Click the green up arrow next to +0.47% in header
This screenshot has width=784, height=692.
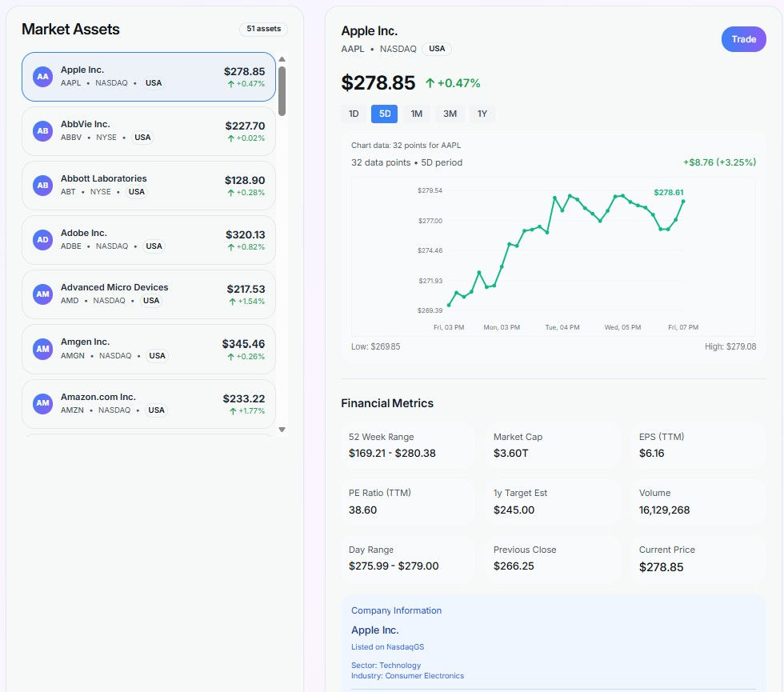(x=430, y=83)
